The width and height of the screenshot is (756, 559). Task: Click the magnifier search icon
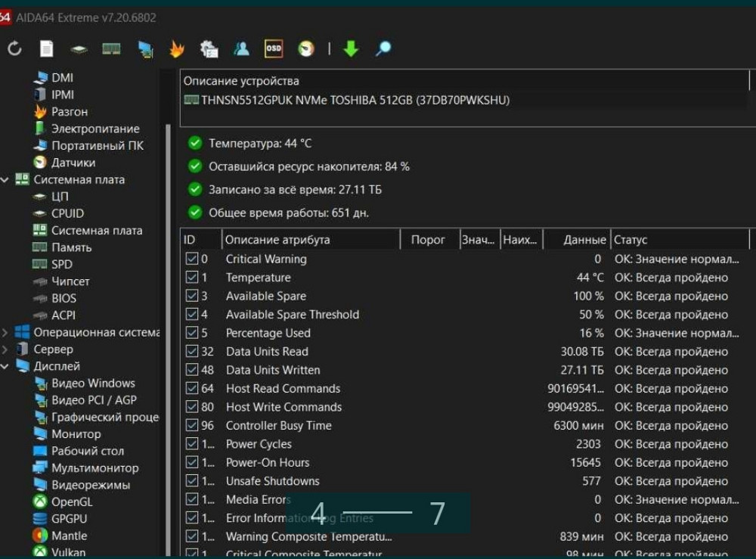point(383,49)
